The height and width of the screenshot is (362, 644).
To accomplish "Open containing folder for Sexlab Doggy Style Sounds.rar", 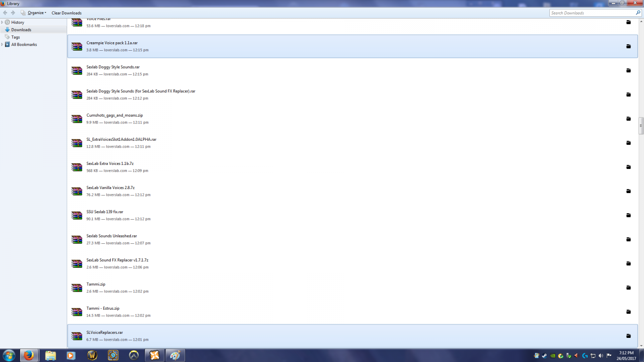I will tap(628, 70).
